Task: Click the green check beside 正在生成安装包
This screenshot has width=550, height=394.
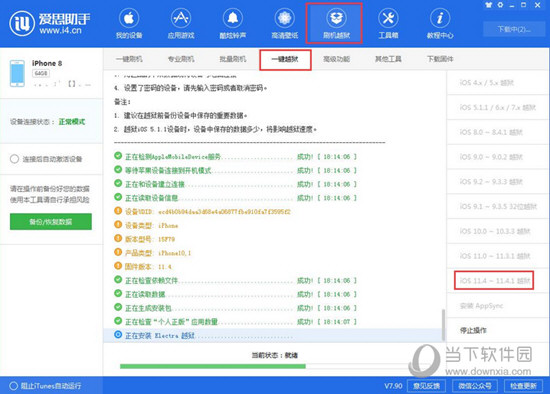Action: pyautogui.click(x=118, y=307)
